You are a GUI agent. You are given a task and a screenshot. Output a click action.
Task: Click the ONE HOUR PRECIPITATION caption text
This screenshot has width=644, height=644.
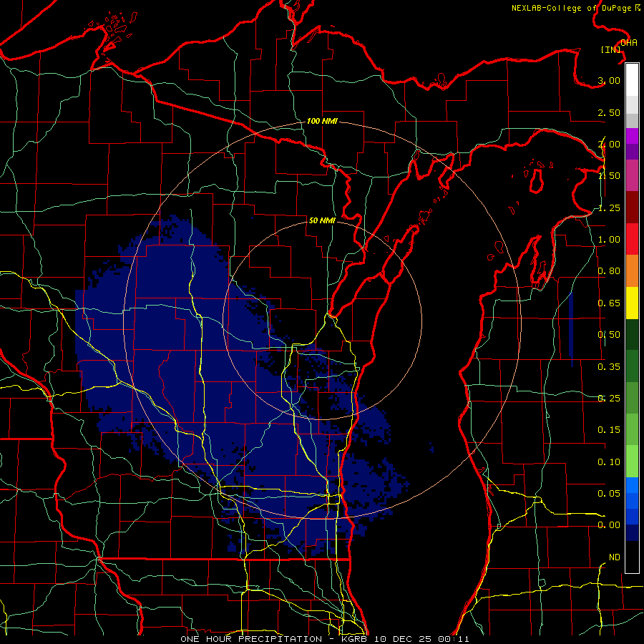(x=251, y=639)
